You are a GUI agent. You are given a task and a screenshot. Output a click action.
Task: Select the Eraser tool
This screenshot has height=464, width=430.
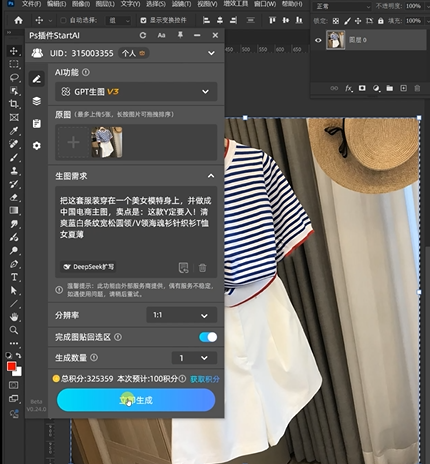pyautogui.click(x=14, y=197)
